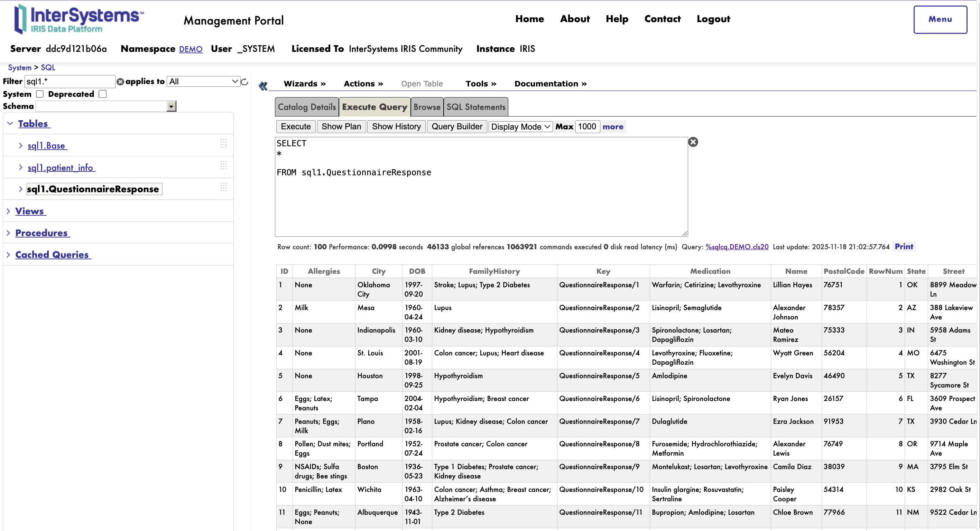Switch to the Catalog Details tab
980x531 pixels.
[307, 107]
